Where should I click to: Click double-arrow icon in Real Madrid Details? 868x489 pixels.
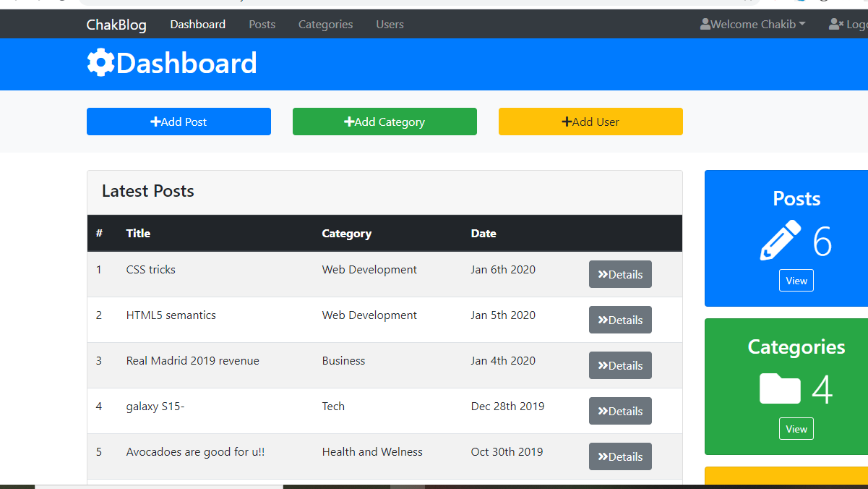point(603,366)
